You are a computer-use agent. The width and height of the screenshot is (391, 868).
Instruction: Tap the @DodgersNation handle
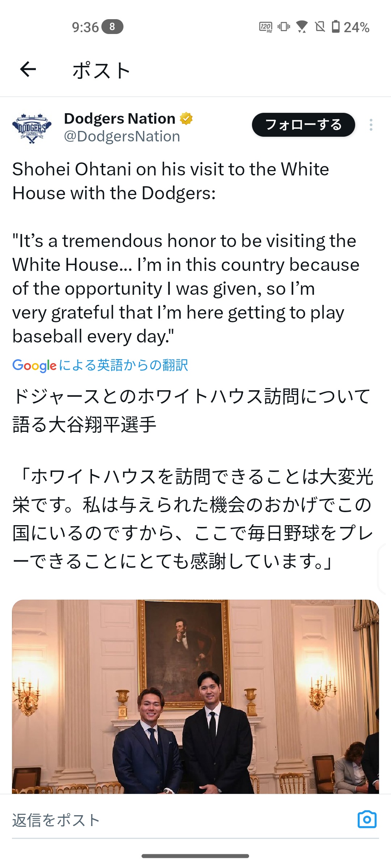pyautogui.click(x=122, y=137)
